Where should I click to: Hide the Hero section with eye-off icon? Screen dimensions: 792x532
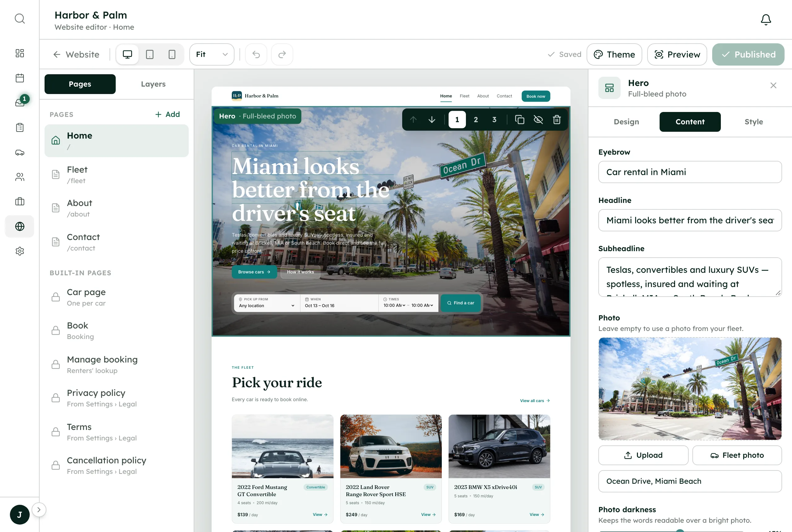pos(538,119)
